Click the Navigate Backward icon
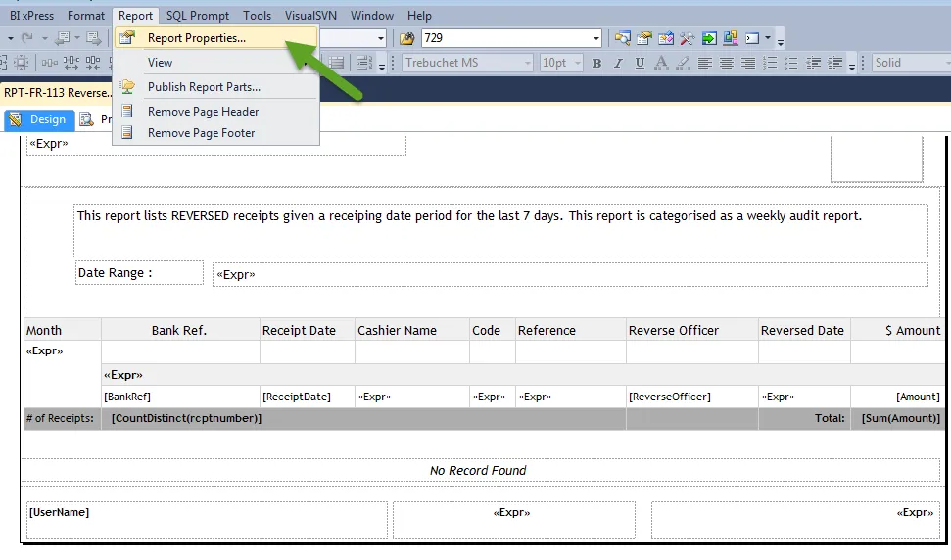The height and width of the screenshot is (560, 951). 62,38
